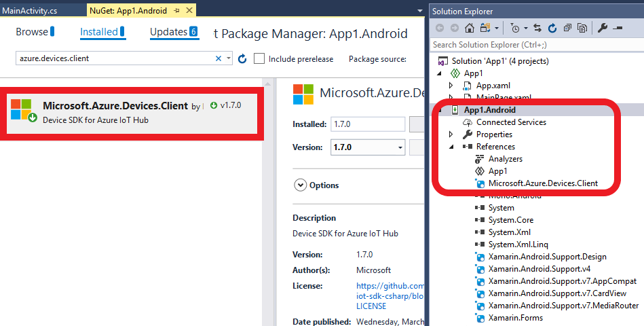The image size is (644, 326).
Task: Click the App.xaml file icon
Action: click(x=467, y=86)
